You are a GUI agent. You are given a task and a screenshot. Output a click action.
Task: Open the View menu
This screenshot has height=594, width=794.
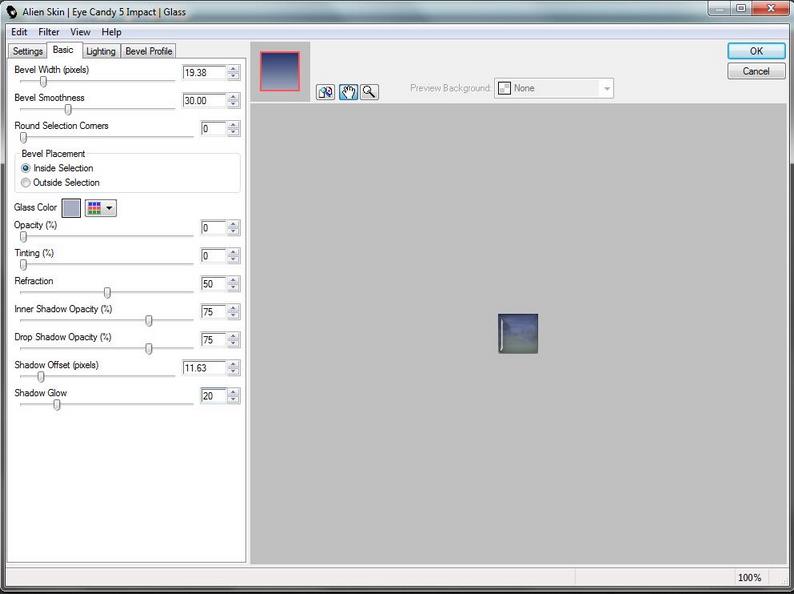pos(80,32)
